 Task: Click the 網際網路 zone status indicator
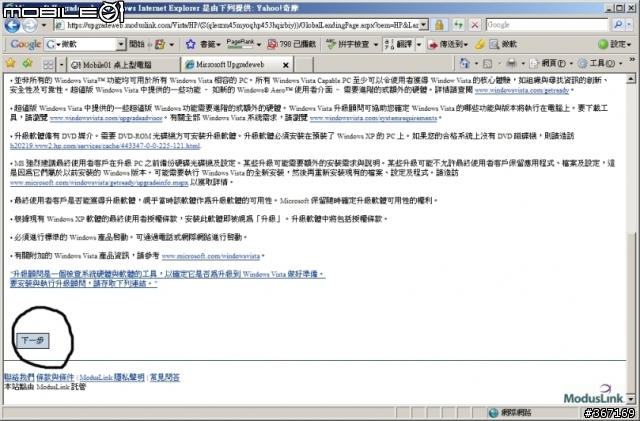(511, 413)
